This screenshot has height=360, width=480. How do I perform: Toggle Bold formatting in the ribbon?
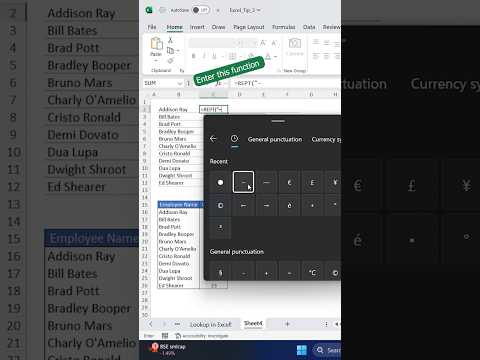pos(194,56)
